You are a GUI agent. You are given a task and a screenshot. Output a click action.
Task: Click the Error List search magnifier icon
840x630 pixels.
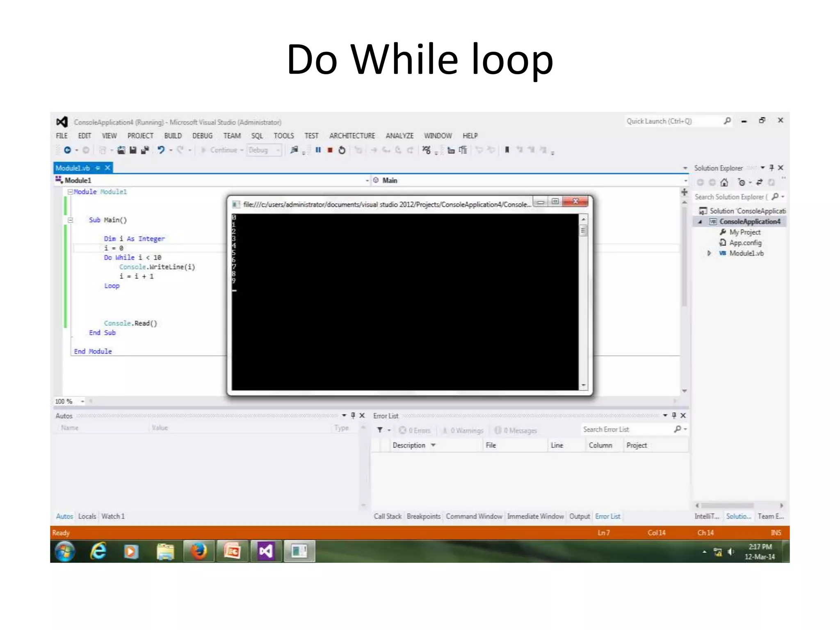(x=677, y=429)
